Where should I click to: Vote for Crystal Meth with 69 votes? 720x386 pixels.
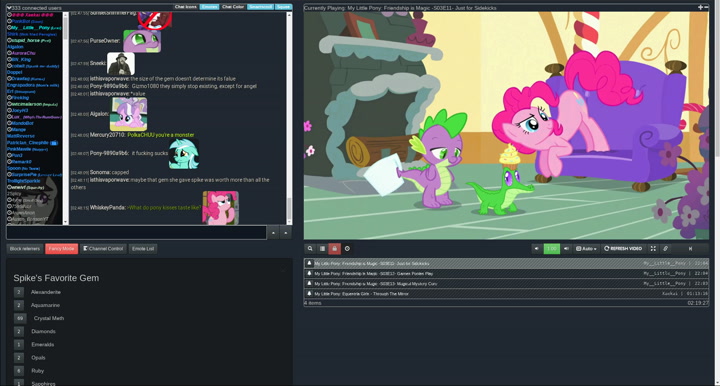[20, 318]
